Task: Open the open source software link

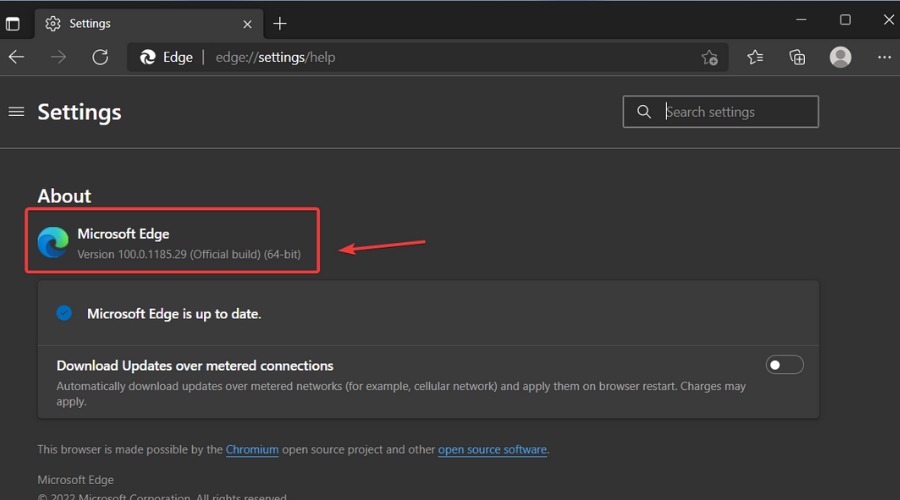Action: pos(492,449)
